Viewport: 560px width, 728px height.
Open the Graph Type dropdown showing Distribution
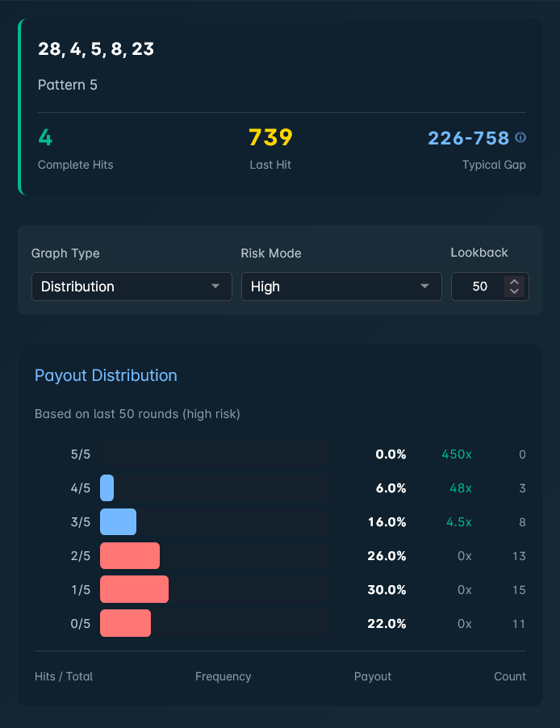coord(132,287)
